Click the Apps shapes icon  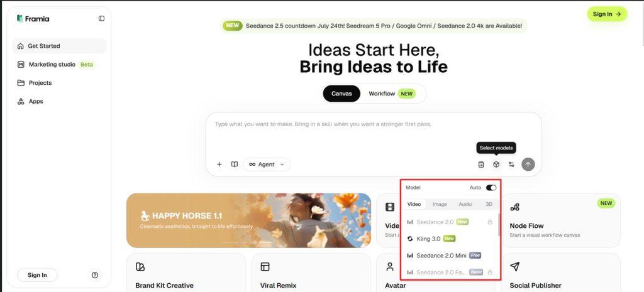21,101
